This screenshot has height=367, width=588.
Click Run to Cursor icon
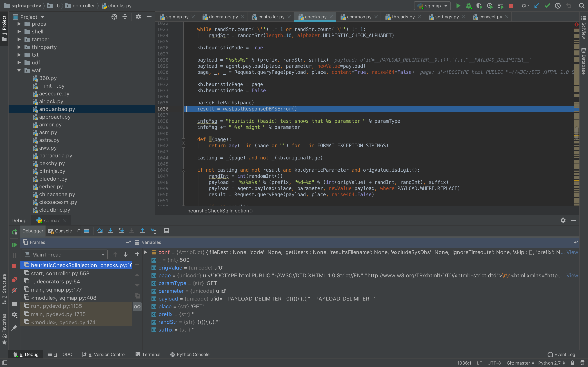pos(153,231)
